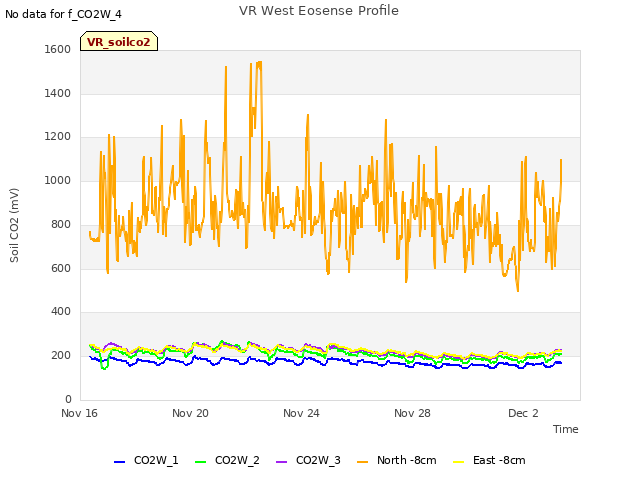Click the Nov 28 x-axis tick label

tap(412, 413)
